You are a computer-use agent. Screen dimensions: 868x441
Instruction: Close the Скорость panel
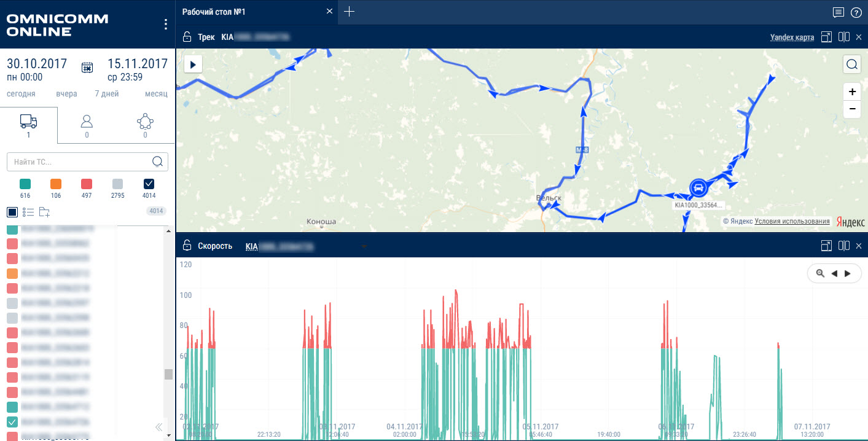tap(859, 246)
